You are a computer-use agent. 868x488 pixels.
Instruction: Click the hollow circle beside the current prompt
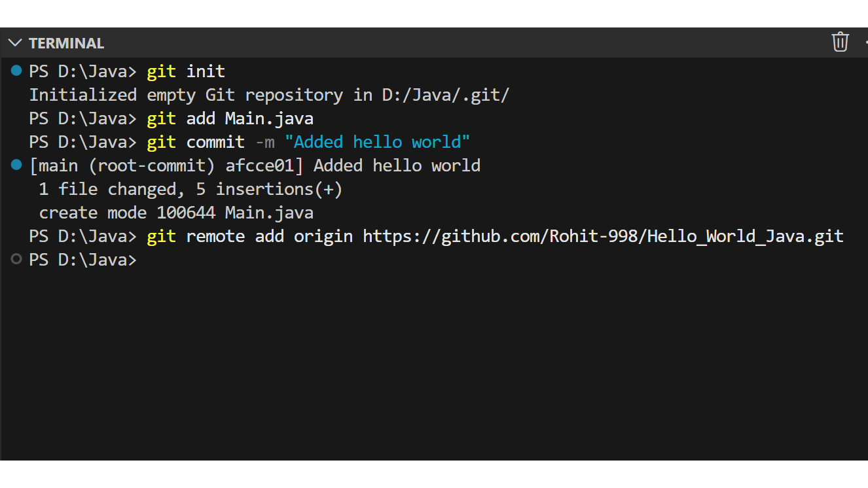click(x=16, y=259)
